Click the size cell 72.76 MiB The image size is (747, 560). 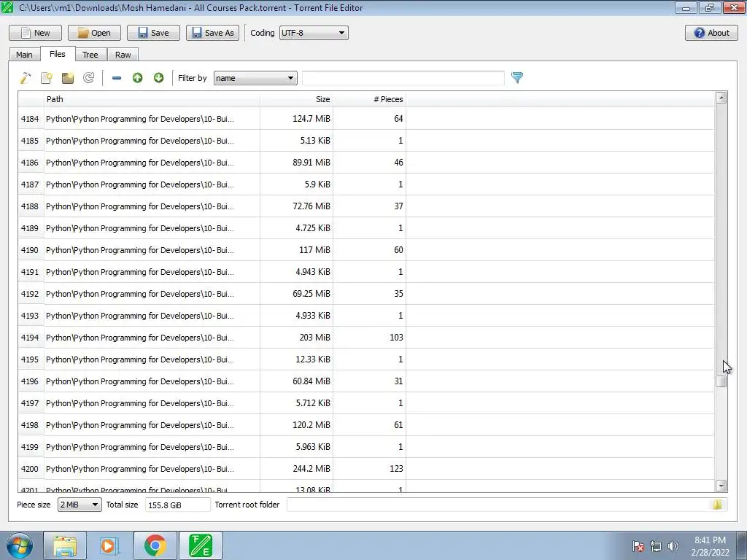tap(296, 206)
